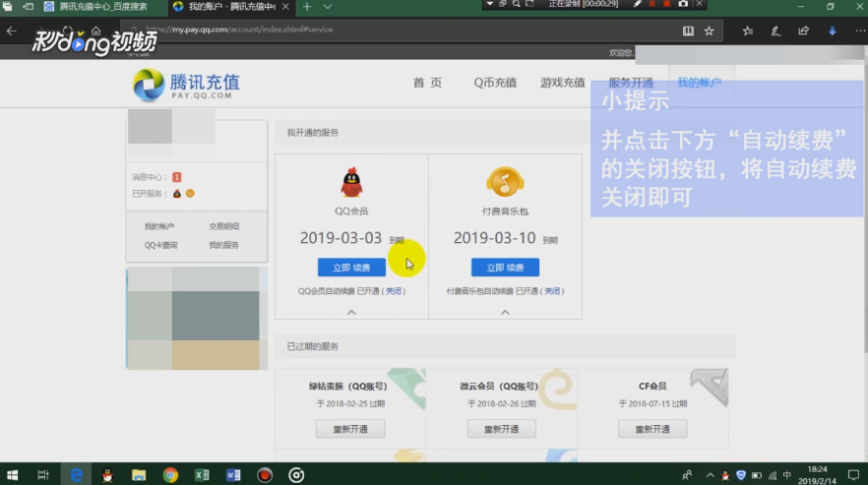Collapse 付费音乐包 card chevron
Screen dimensions: 868x485
(505, 312)
